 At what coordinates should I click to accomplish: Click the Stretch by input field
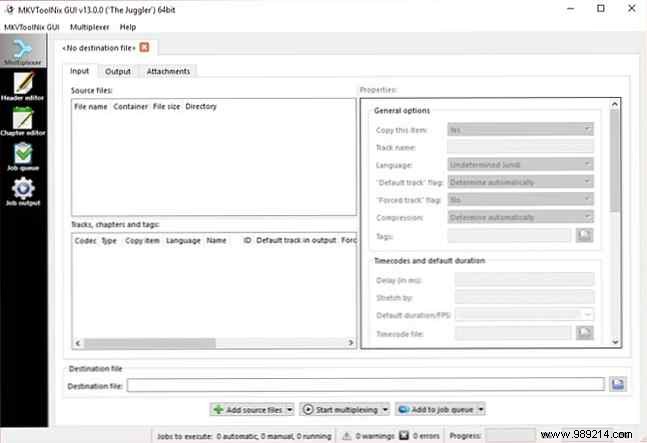tap(524, 297)
